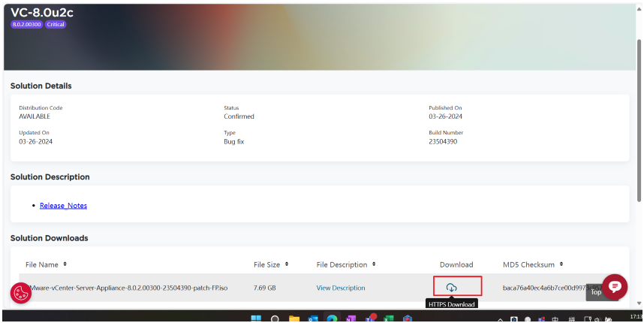Select the MD5 checksum value
The image size is (644, 323).
point(552,288)
